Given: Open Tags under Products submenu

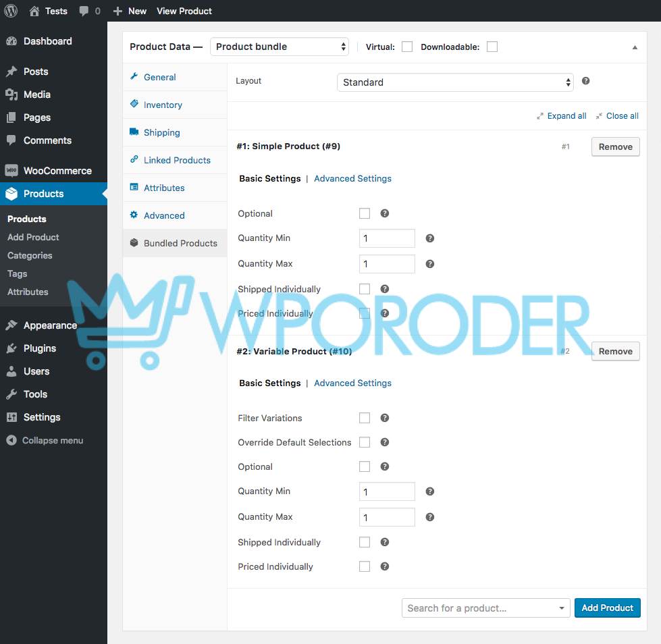Looking at the screenshot, I should click(18, 274).
